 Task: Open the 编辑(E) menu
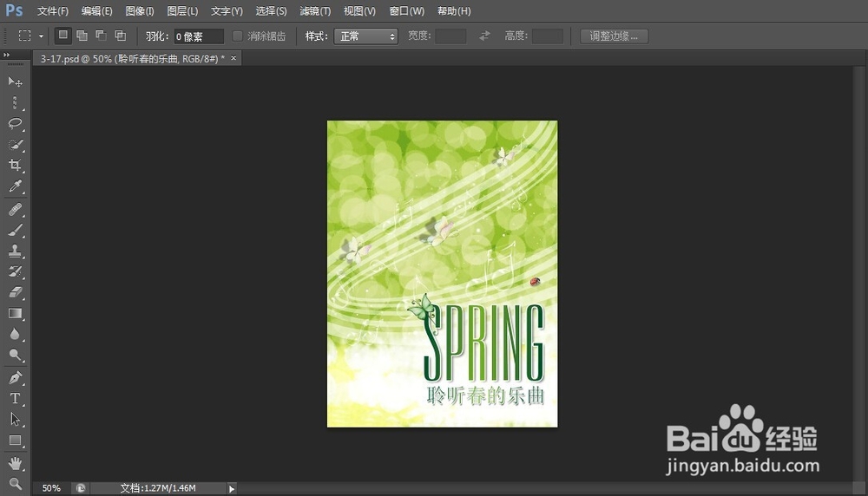tap(97, 11)
